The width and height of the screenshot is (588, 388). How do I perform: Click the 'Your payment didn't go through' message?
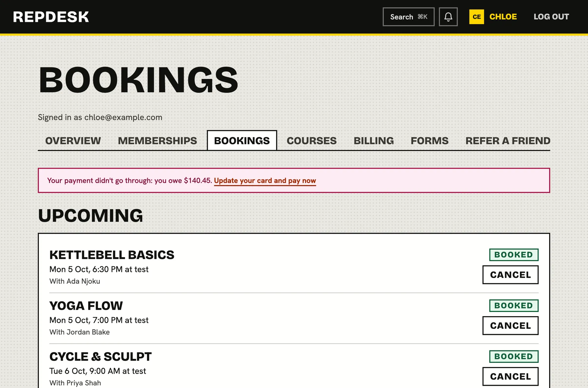coord(130,181)
